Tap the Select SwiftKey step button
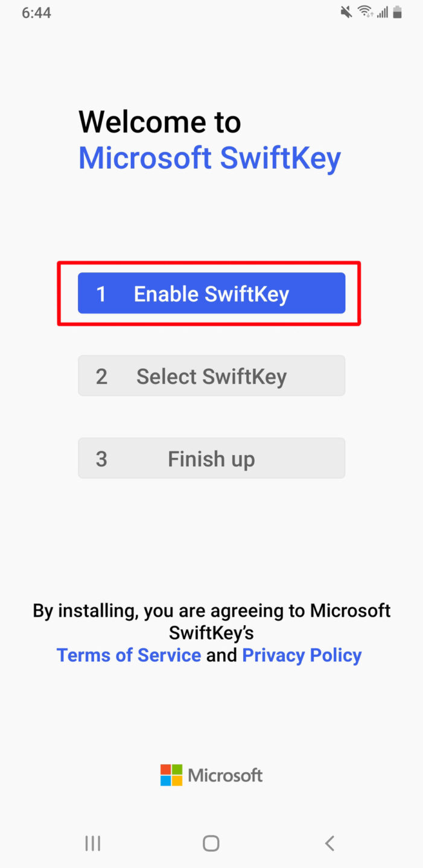The width and height of the screenshot is (423, 868). click(x=211, y=376)
